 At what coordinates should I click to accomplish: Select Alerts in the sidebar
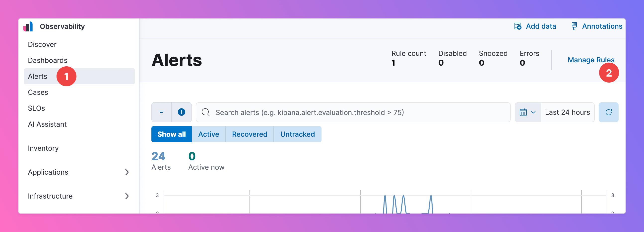79,76
